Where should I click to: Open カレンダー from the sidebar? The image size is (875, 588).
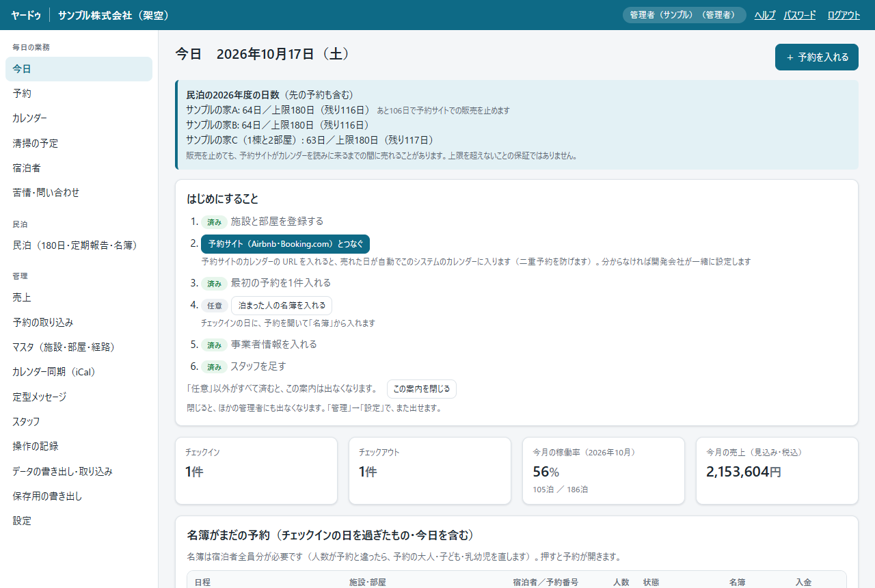pyautogui.click(x=79, y=118)
